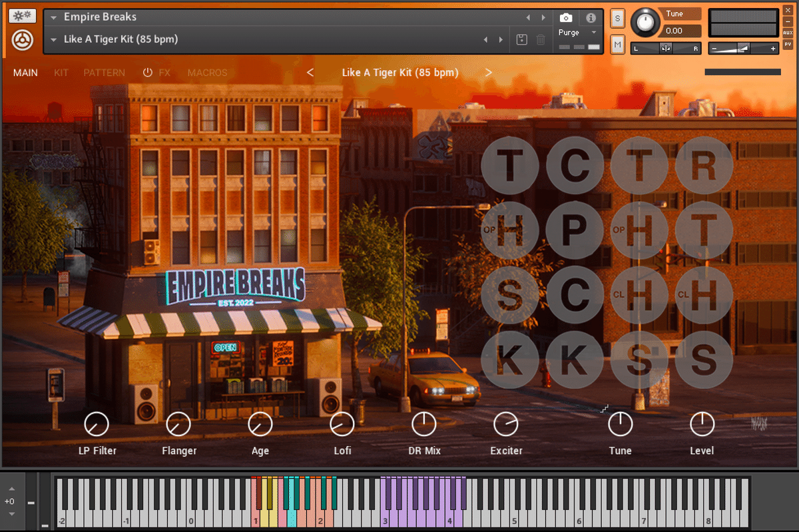The image size is (799, 532).
Task: Toggle the S solo button
Action: click(617, 18)
